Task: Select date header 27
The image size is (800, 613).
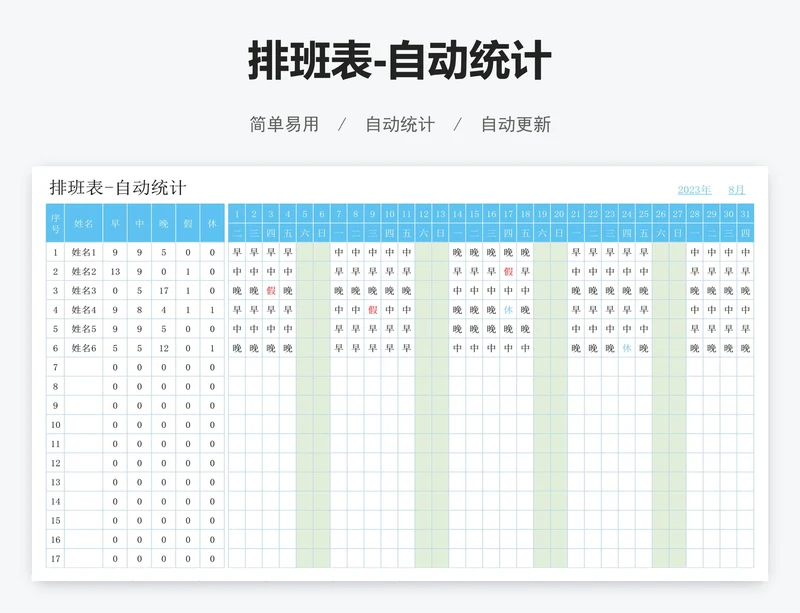Action: pyautogui.click(x=678, y=214)
